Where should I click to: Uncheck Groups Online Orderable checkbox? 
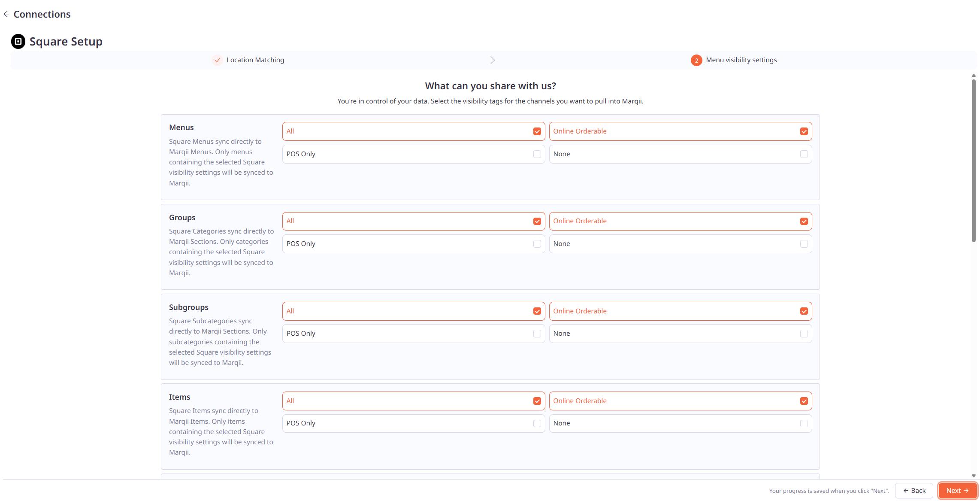coord(804,221)
